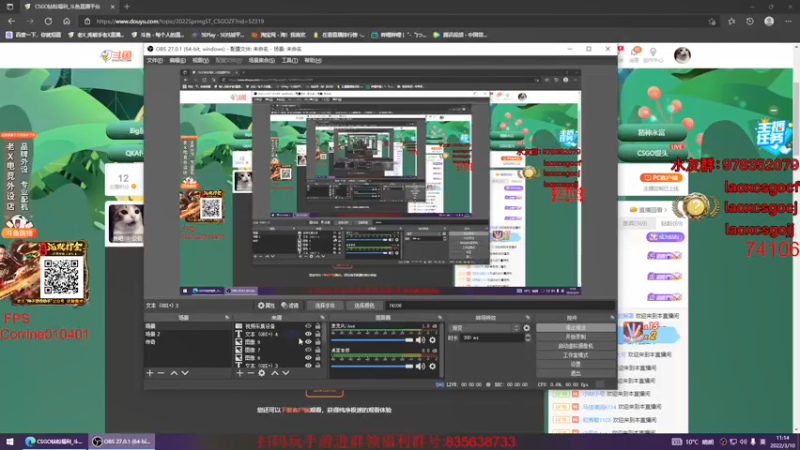800x450 pixels.
Task: Adjust the 时长 300 ms duration stepper
Action: point(528,338)
